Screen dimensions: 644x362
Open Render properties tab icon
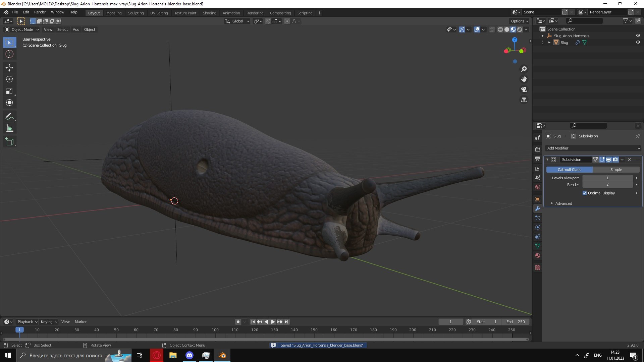pyautogui.click(x=538, y=149)
